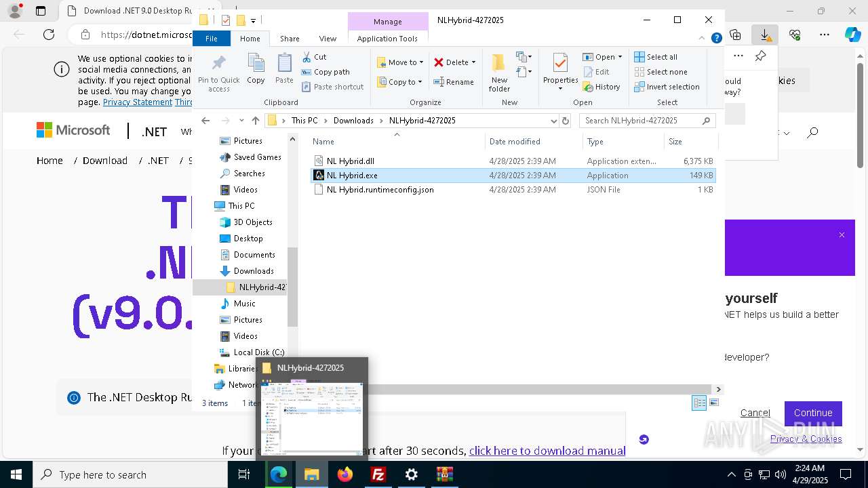Viewport: 868px width, 488px height.
Task: Refresh the Explorer folder view
Action: tap(566, 121)
